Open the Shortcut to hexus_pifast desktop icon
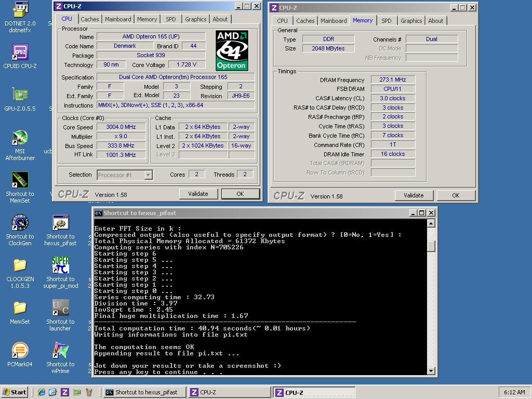This screenshot has height=399, width=532. 60,230
